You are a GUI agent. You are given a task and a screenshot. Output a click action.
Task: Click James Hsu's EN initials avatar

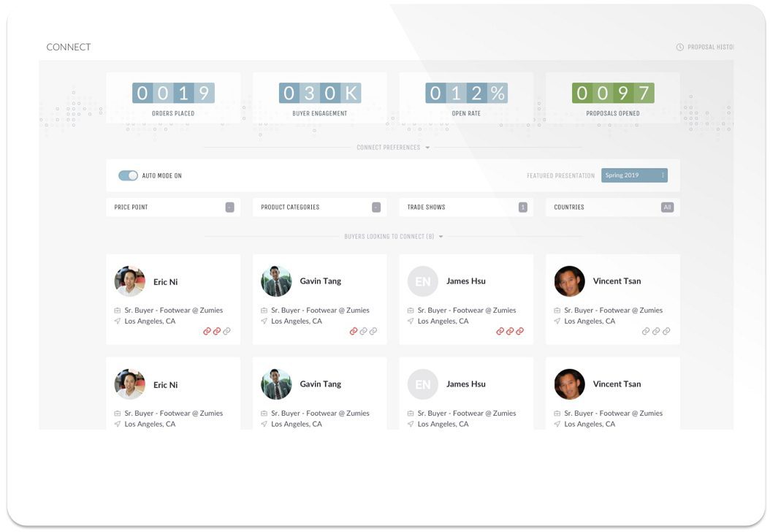(x=423, y=281)
